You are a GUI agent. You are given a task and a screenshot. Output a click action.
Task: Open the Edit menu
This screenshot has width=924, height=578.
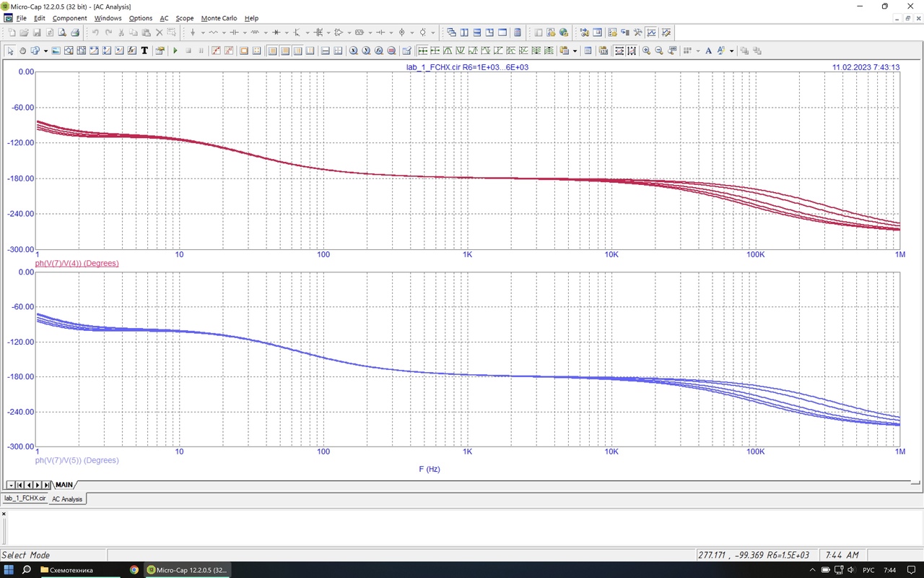tap(39, 18)
